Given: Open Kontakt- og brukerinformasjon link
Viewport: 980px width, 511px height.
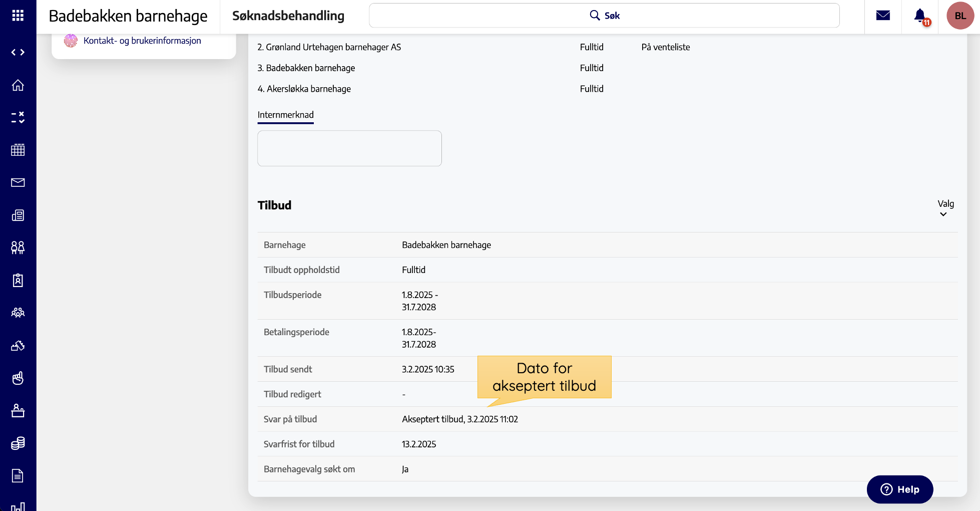Looking at the screenshot, I should click(x=142, y=41).
